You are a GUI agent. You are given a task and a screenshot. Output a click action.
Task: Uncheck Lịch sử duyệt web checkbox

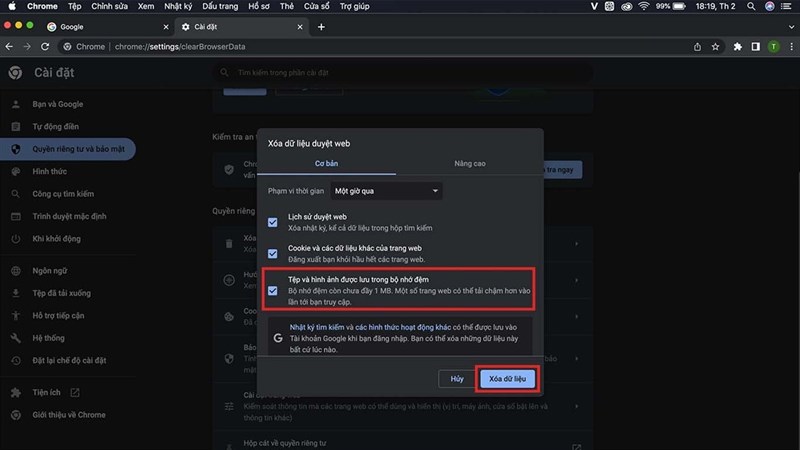pyautogui.click(x=273, y=222)
